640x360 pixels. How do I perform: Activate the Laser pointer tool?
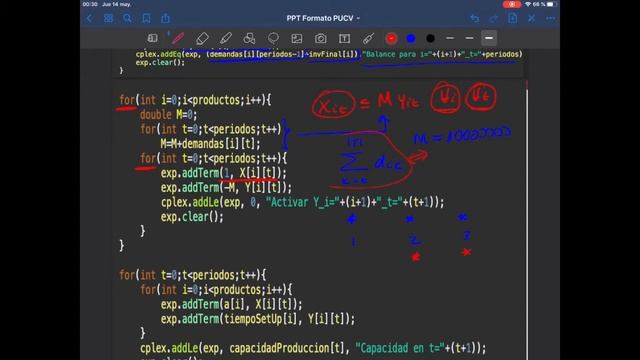click(x=368, y=38)
